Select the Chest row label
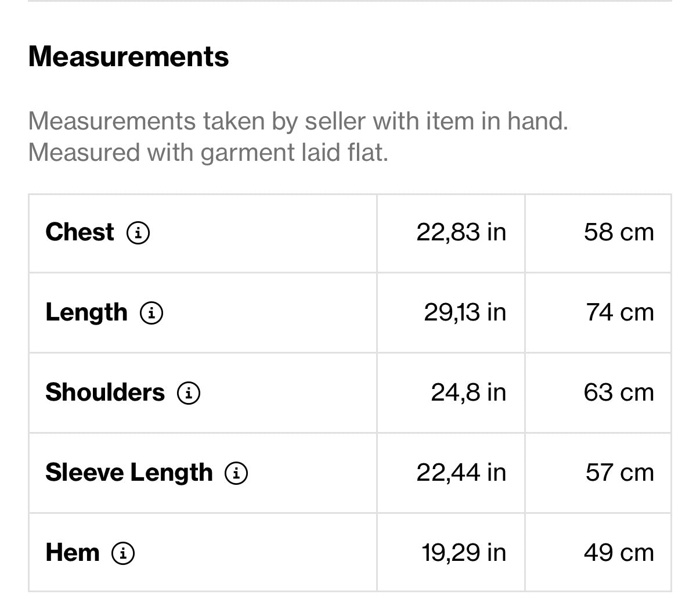Image resolution: width=700 pixels, height=605 pixels. click(x=80, y=232)
